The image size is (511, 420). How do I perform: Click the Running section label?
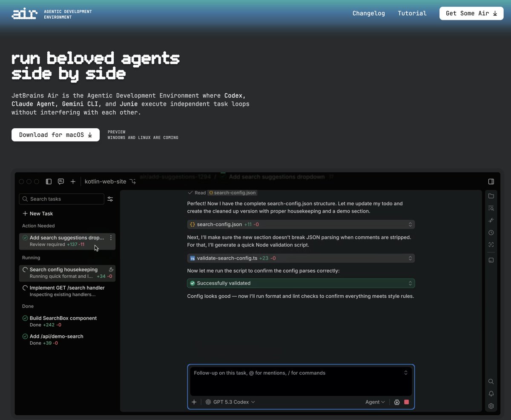click(31, 258)
